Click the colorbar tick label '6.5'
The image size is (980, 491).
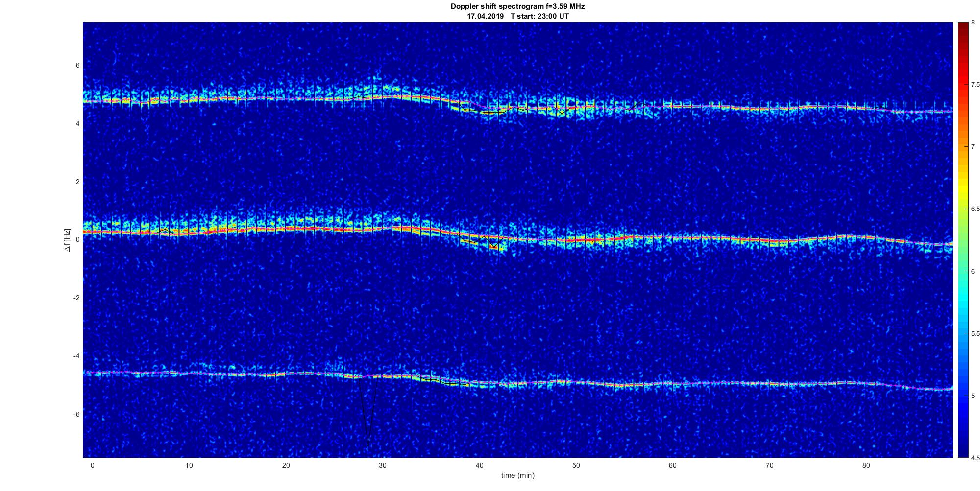click(x=975, y=209)
